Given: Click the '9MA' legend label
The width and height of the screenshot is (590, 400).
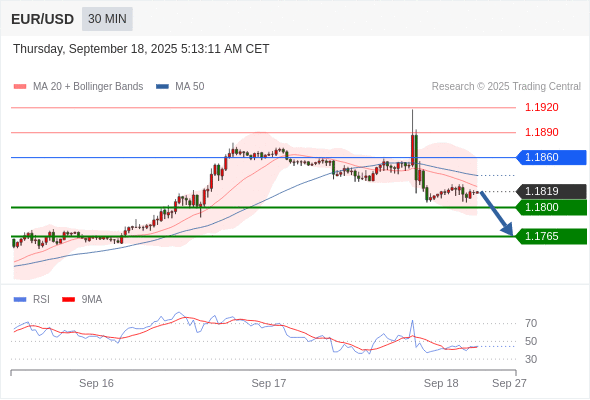Looking at the screenshot, I should click(x=92, y=300).
